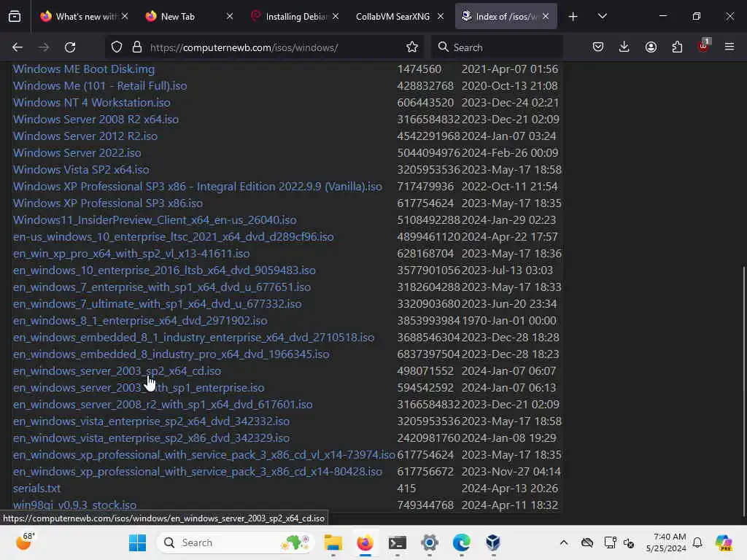The width and height of the screenshot is (747, 560).
Task: Click date 1970-Jan-01 00:00
Action: [x=508, y=321]
